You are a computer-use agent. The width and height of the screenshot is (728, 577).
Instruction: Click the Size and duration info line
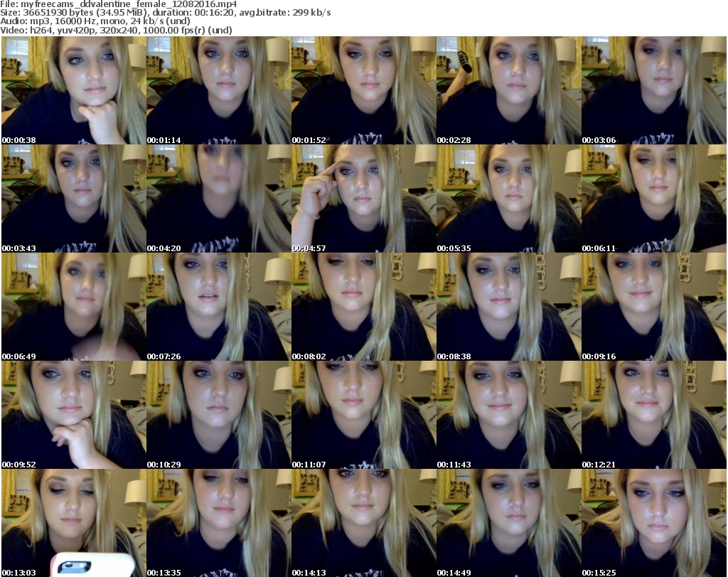165,13
